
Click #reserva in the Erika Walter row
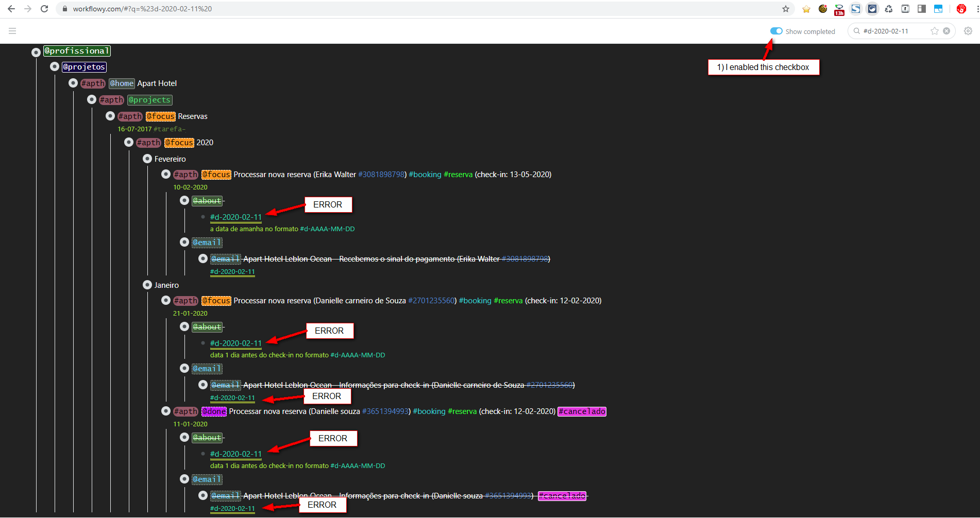458,175
